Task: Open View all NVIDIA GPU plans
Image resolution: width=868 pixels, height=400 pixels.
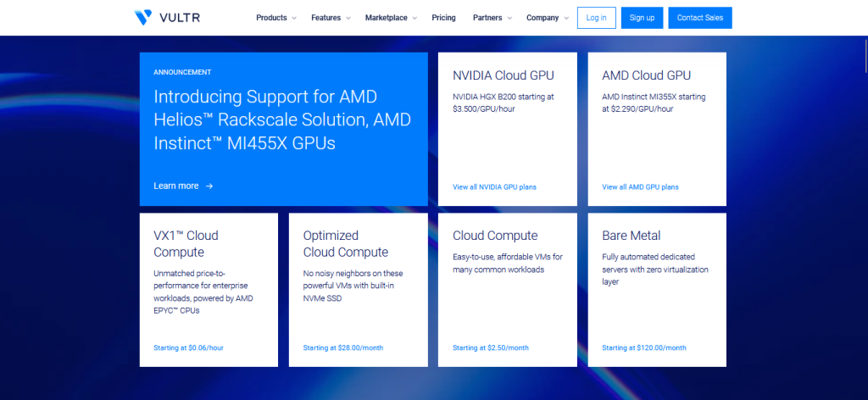Action: coord(494,187)
